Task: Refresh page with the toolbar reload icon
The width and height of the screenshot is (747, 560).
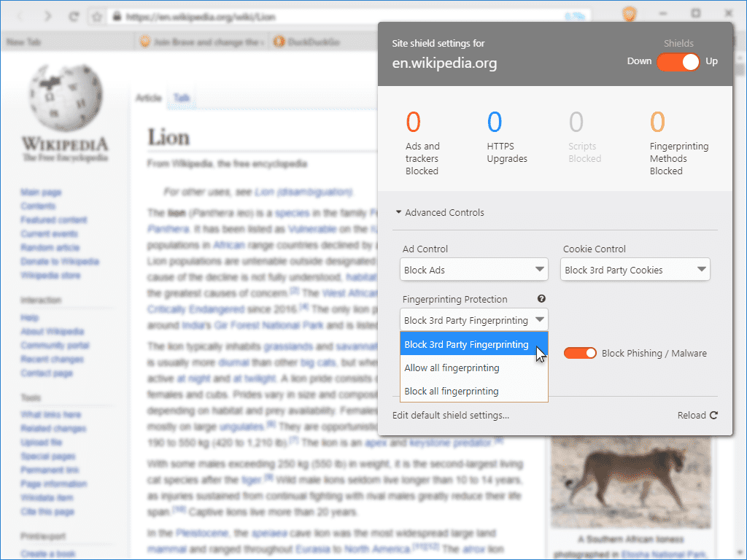Action: coord(74,17)
